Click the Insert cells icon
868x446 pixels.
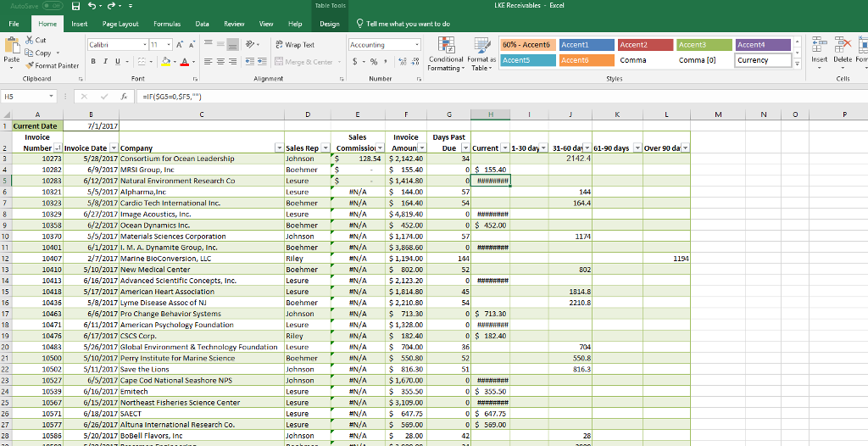point(820,44)
